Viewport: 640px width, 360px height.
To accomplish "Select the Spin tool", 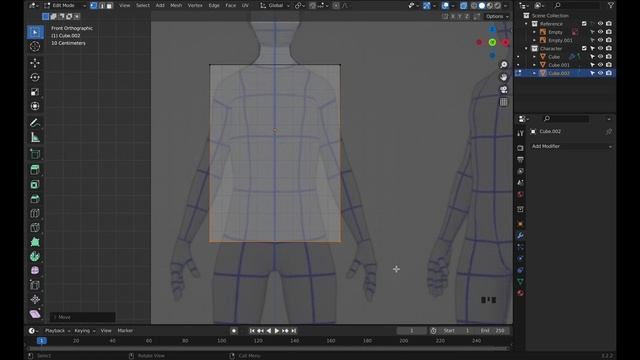I will click(x=35, y=256).
